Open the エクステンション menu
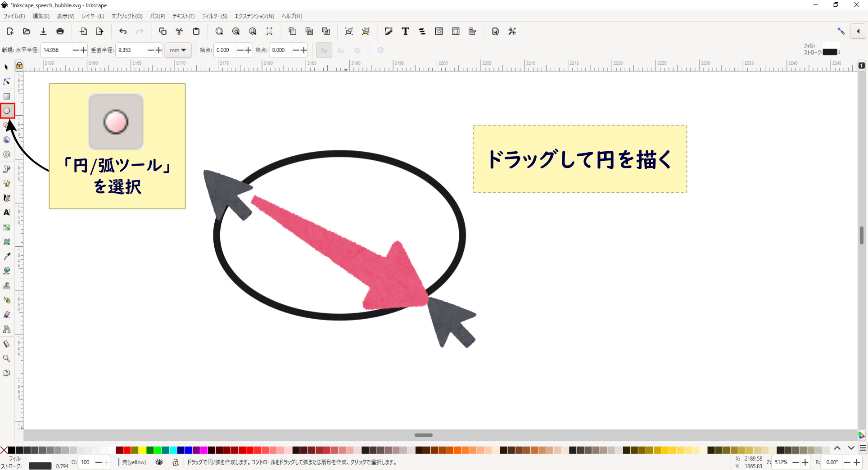The height and width of the screenshot is (470, 868). tap(254, 16)
